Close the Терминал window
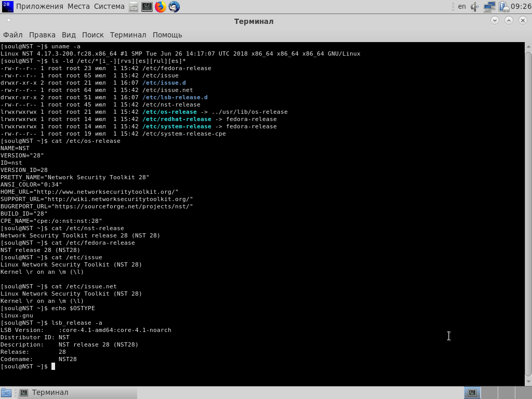This screenshot has height=399, width=532. pos(523,21)
